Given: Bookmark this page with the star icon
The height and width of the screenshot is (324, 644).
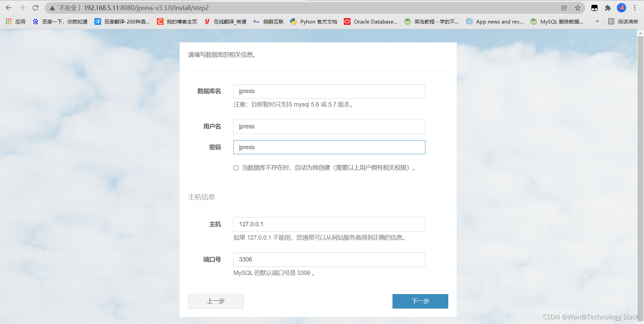Looking at the screenshot, I should click(x=578, y=8).
